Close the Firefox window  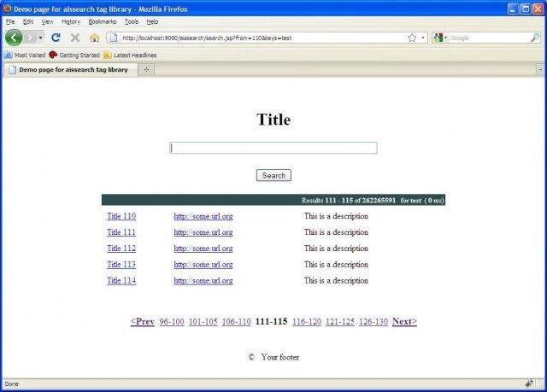(538, 9)
